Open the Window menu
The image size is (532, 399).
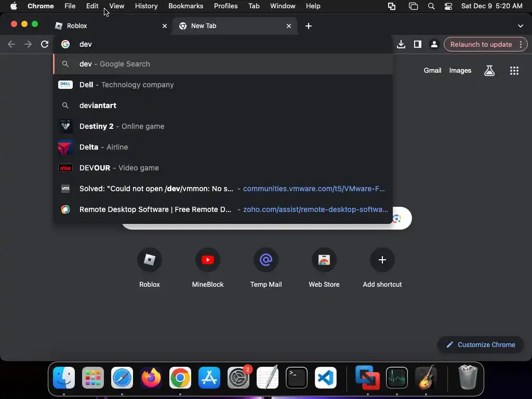(x=283, y=6)
